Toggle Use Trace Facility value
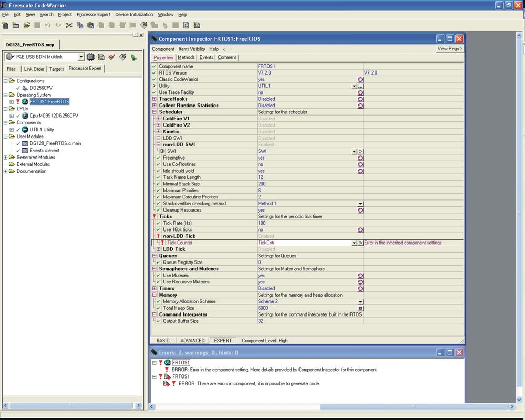 click(361, 92)
